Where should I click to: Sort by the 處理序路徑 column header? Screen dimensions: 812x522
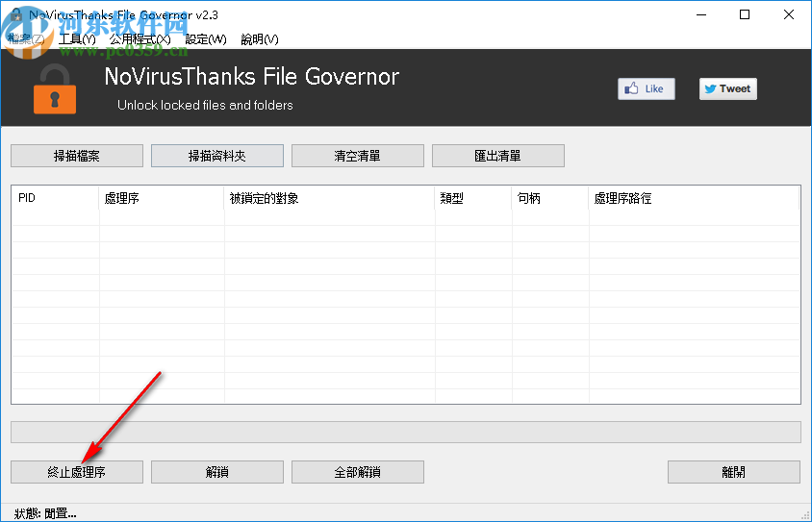[x=694, y=198]
